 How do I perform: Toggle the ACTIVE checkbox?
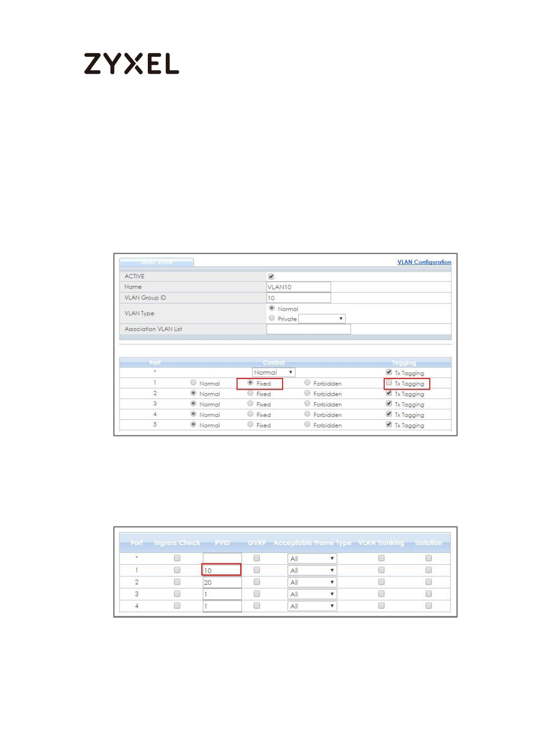click(x=271, y=277)
